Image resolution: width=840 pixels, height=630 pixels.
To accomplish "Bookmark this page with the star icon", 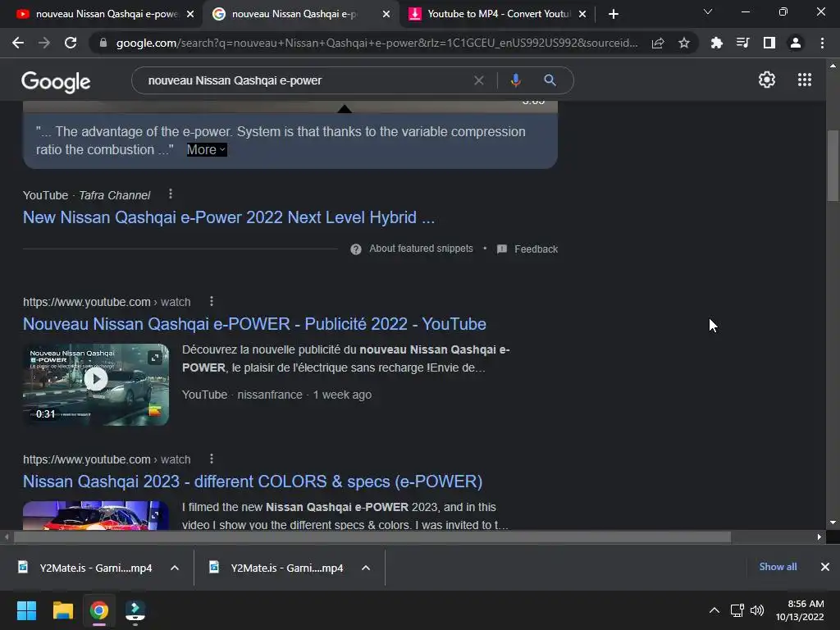I will click(684, 43).
